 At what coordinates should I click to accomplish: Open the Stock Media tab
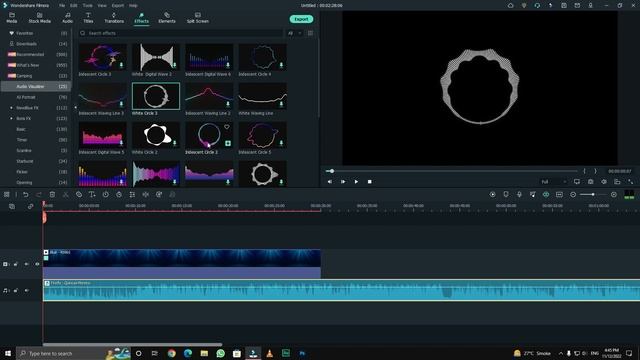click(40, 18)
